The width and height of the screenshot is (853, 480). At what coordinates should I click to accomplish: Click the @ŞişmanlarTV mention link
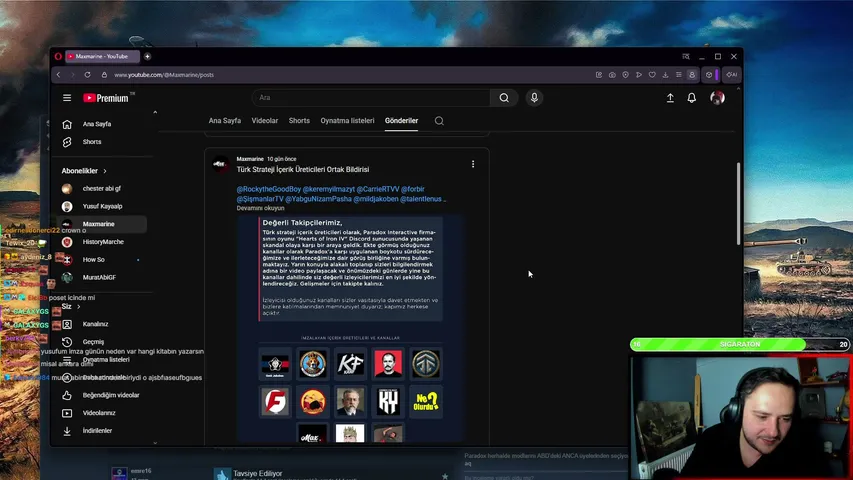coord(259,199)
